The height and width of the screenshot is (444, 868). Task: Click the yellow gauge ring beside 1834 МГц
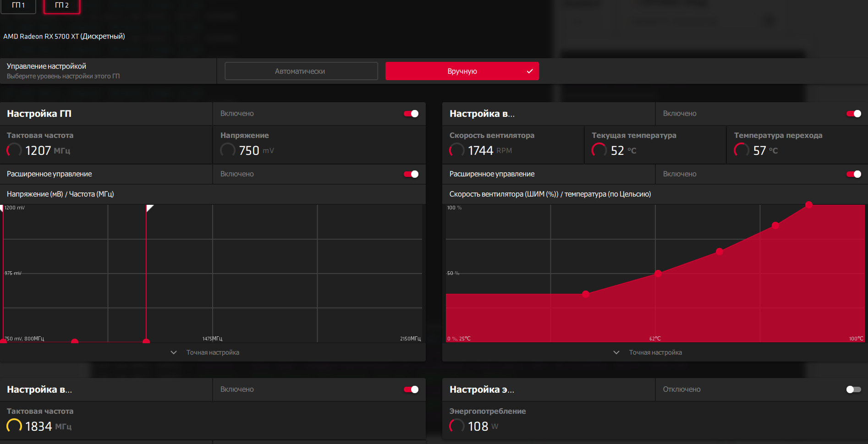click(14, 426)
